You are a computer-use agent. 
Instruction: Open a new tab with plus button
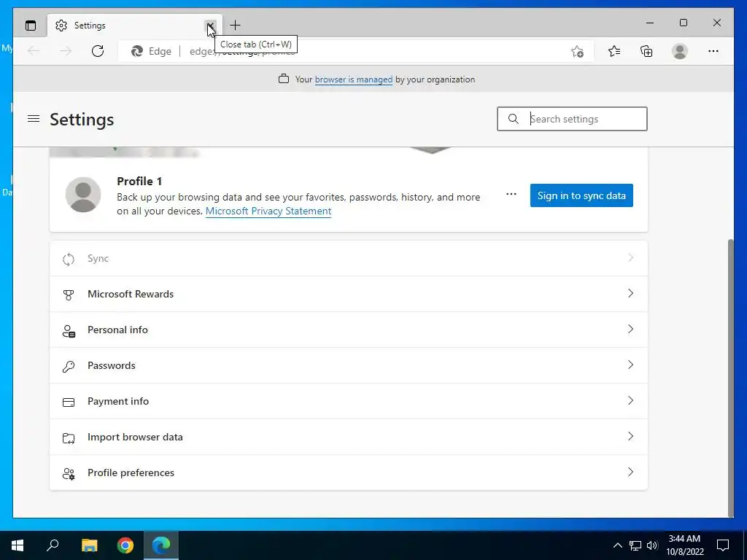coord(235,26)
